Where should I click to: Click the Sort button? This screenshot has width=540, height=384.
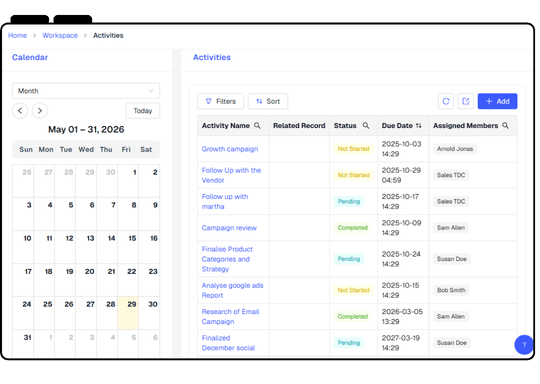click(x=268, y=101)
